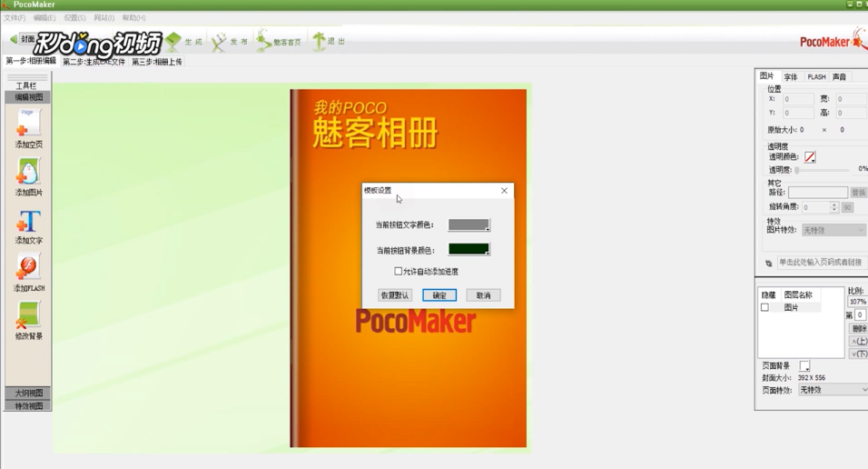Viewport: 868px width, 469px height.
Task: Move layer up with ∧(上) button
Action: point(859,342)
